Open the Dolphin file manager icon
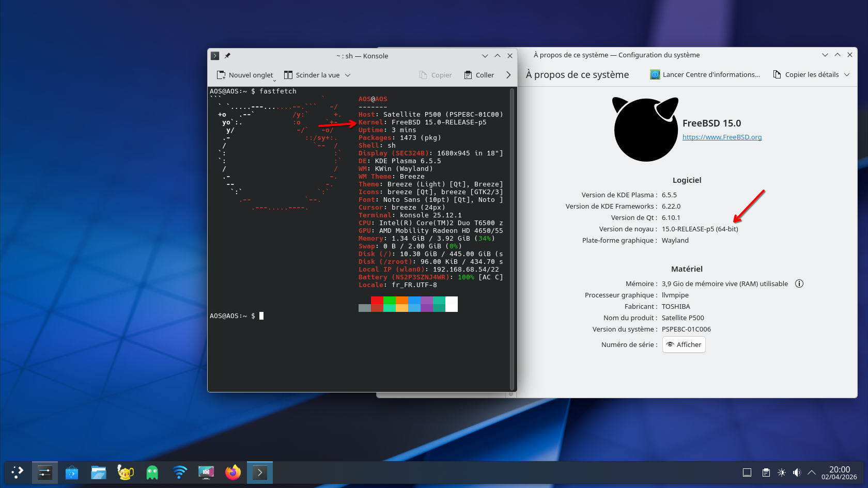Screen dimensions: 868x488 pos(99,472)
